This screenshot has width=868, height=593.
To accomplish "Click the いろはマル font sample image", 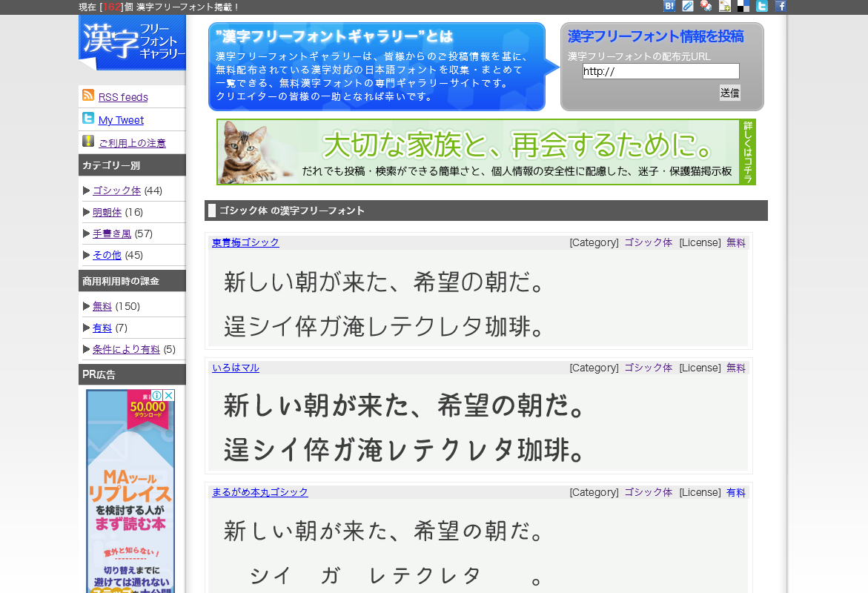I will [x=478, y=427].
